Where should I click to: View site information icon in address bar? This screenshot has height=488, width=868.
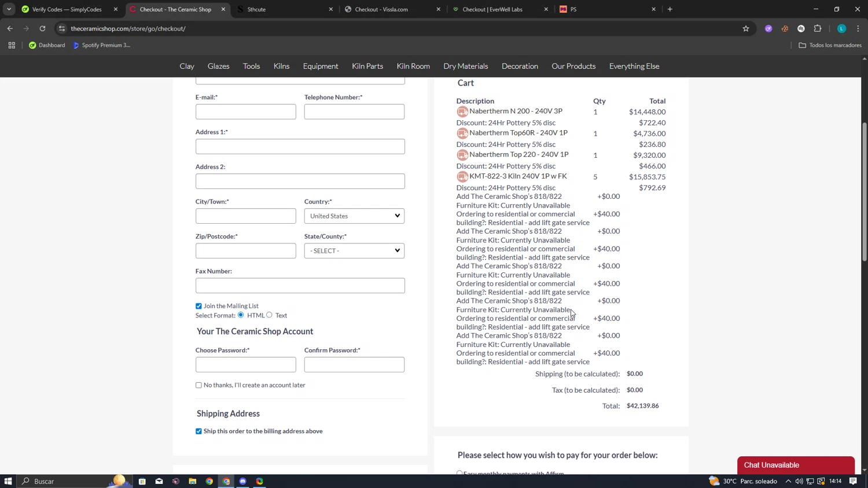[62, 28]
